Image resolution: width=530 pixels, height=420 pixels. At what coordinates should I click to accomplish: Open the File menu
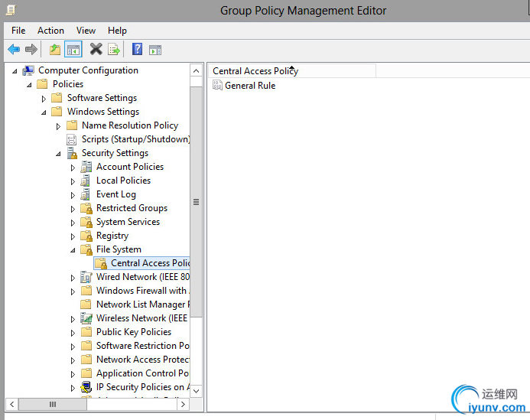pos(18,31)
